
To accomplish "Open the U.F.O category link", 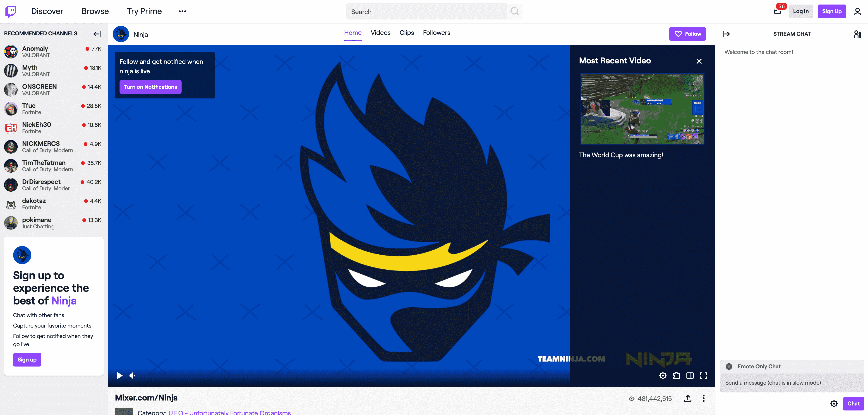I will [x=230, y=412].
